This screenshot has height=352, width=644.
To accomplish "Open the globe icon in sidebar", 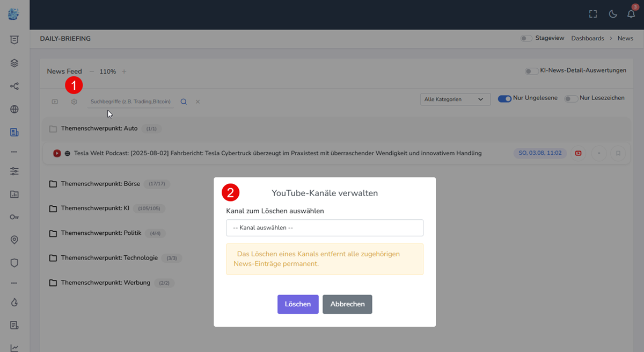I will pos(14,110).
